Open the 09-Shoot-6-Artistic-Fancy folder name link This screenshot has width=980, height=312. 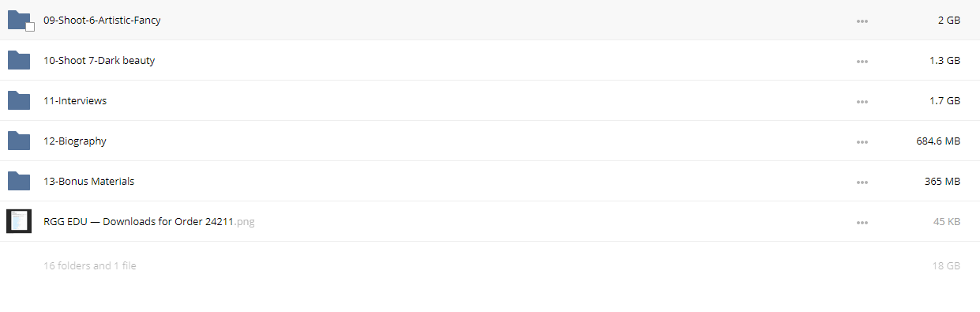[102, 20]
